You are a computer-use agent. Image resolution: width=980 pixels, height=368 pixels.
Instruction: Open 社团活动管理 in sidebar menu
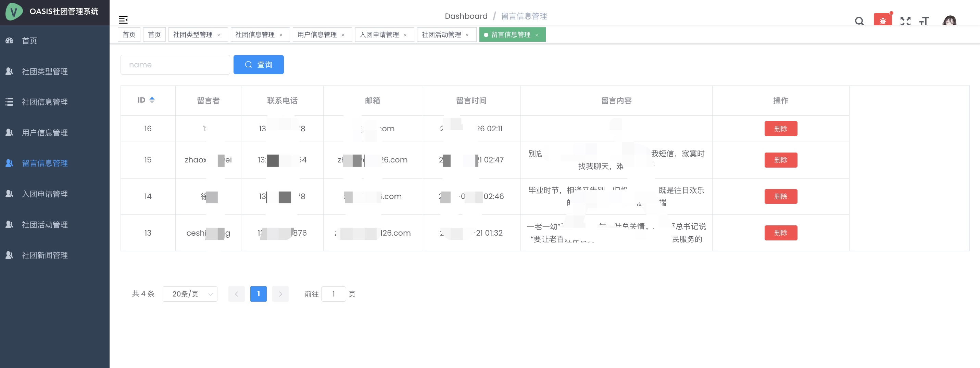pyautogui.click(x=55, y=224)
